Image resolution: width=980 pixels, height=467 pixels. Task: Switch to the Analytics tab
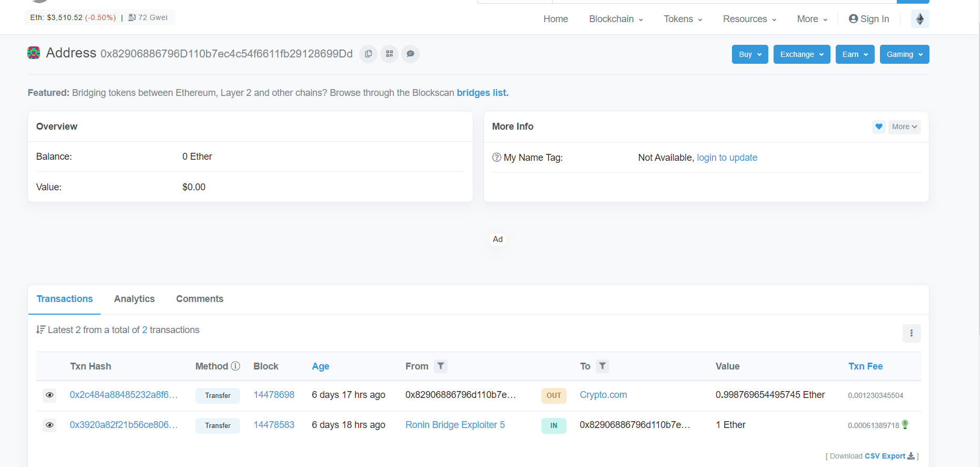pyautogui.click(x=134, y=299)
